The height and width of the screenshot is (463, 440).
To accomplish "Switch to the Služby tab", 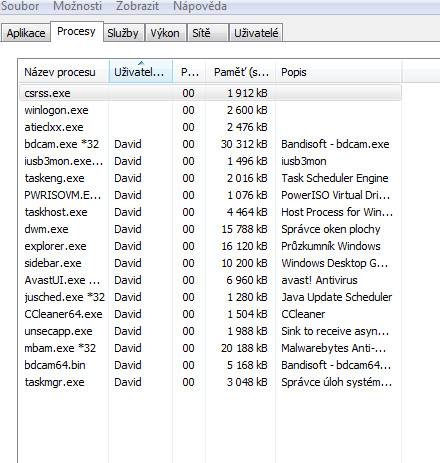I will point(123,33).
